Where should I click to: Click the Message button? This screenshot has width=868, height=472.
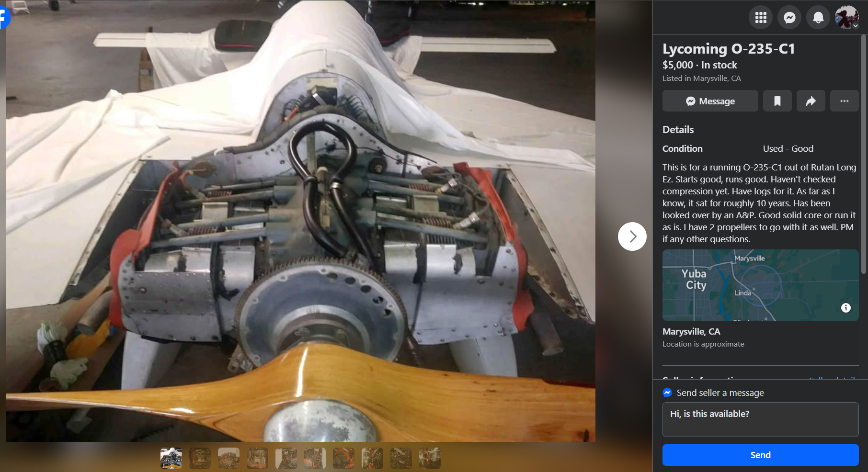(x=710, y=101)
